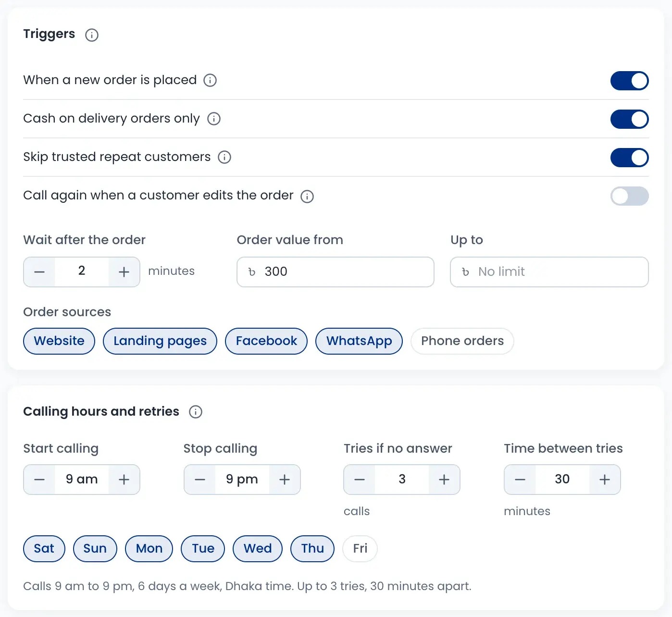Image resolution: width=672 pixels, height=617 pixels.
Task: Show info for cash on delivery orders
Action: (214, 119)
